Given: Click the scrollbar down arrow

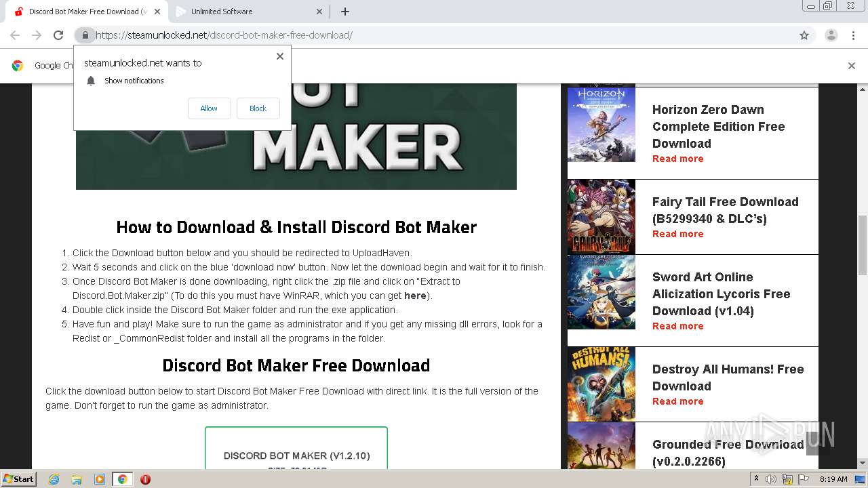Looking at the screenshot, I should 862,463.
